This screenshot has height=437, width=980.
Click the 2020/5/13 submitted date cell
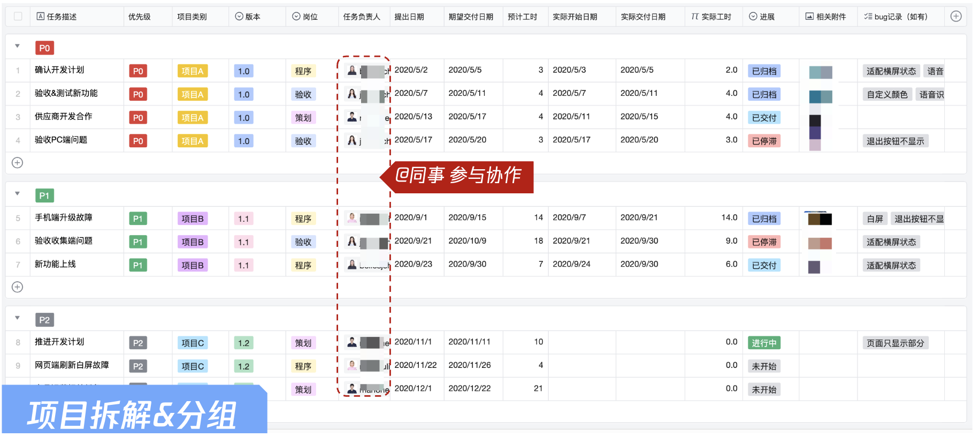point(417,117)
